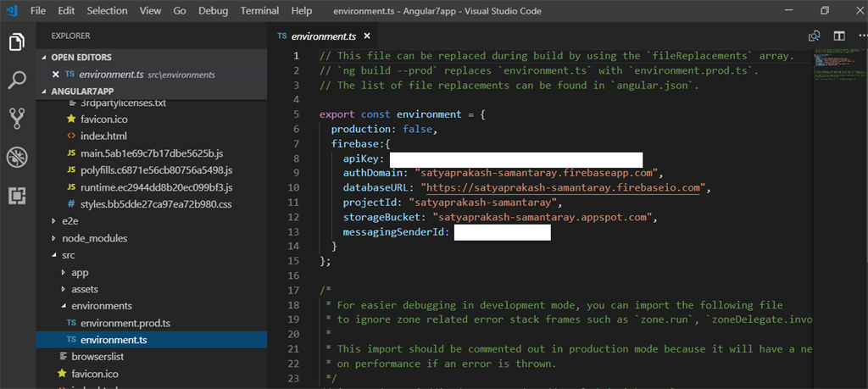
Task: Open the Search view icon
Action: pyautogui.click(x=17, y=81)
